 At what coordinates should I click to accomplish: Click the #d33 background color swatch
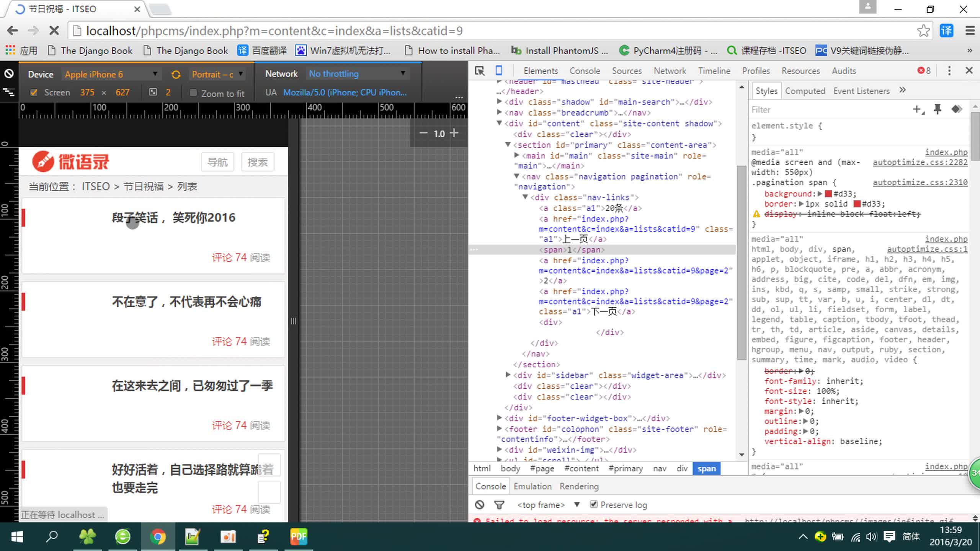pos(828,194)
